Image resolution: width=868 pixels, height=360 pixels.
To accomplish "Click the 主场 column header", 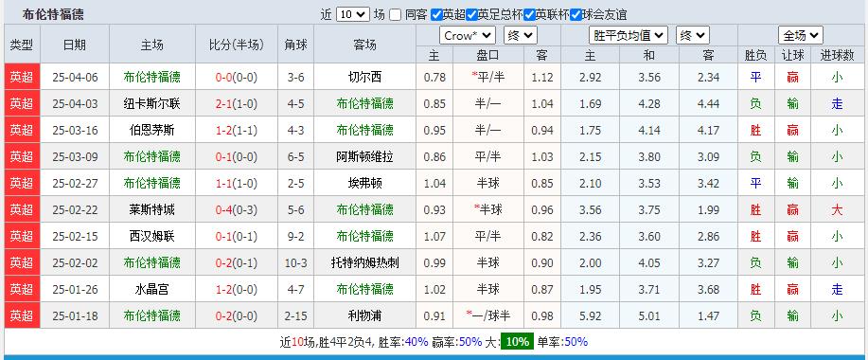I will click(152, 45).
